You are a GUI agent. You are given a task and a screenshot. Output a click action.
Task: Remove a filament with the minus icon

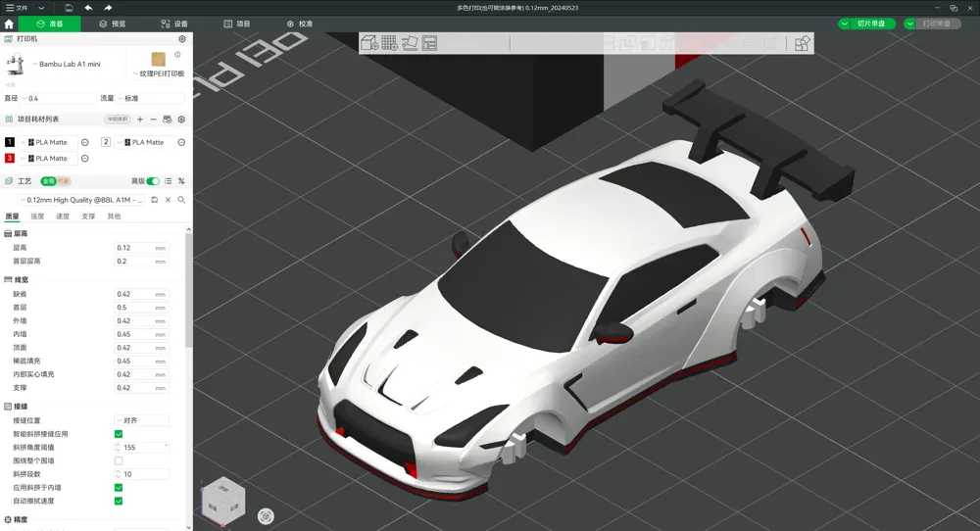click(153, 120)
